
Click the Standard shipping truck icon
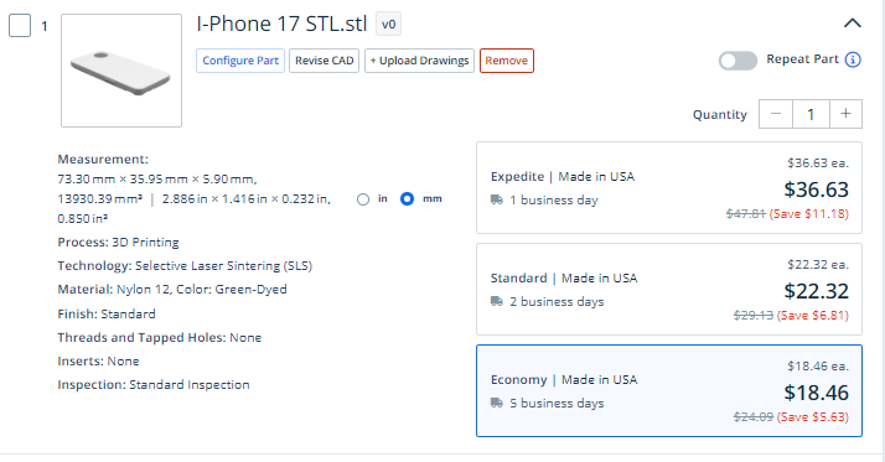(497, 301)
